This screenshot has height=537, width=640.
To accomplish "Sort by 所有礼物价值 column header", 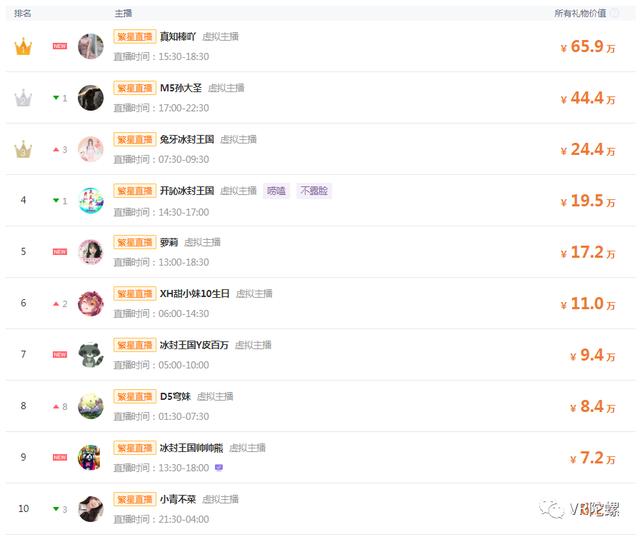I will click(580, 13).
